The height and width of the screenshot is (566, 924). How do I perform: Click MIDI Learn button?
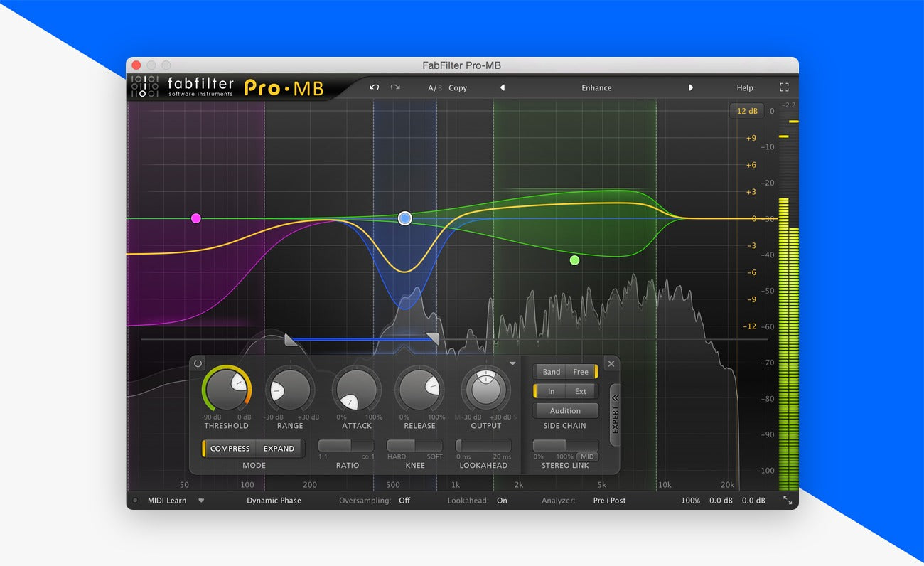[167, 501]
